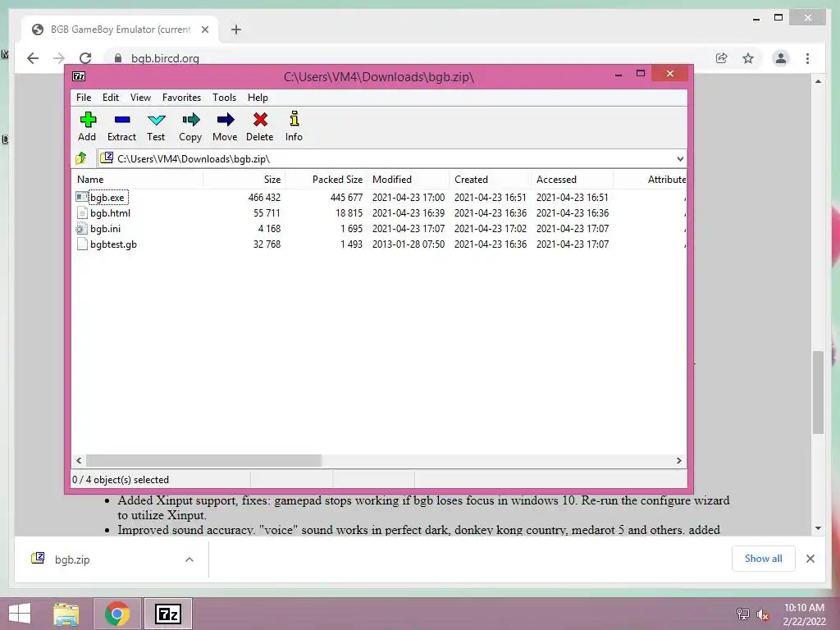View site information lock icon

pyautogui.click(x=118, y=58)
